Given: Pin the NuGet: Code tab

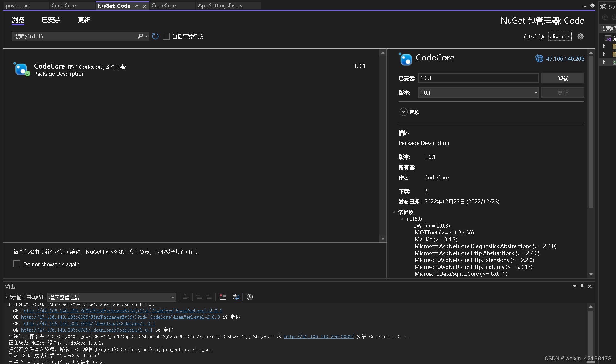Looking at the screenshot, I should [137, 6].
